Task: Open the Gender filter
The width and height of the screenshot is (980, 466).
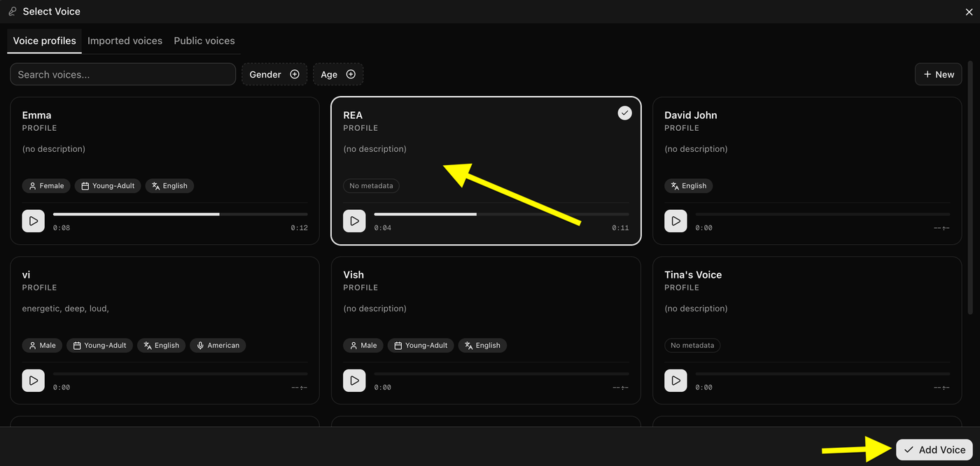Action: point(274,74)
